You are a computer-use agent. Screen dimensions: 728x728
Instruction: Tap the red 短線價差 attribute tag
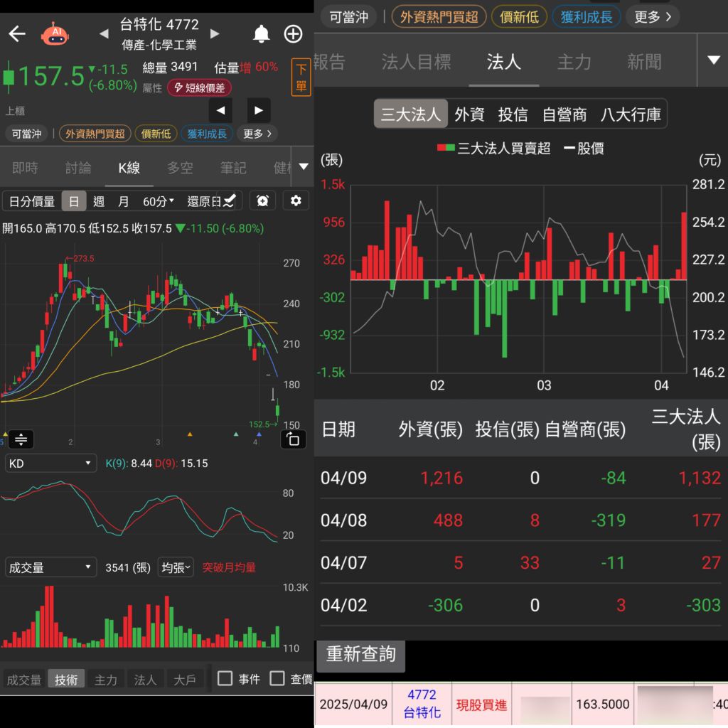tap(200, 88)
